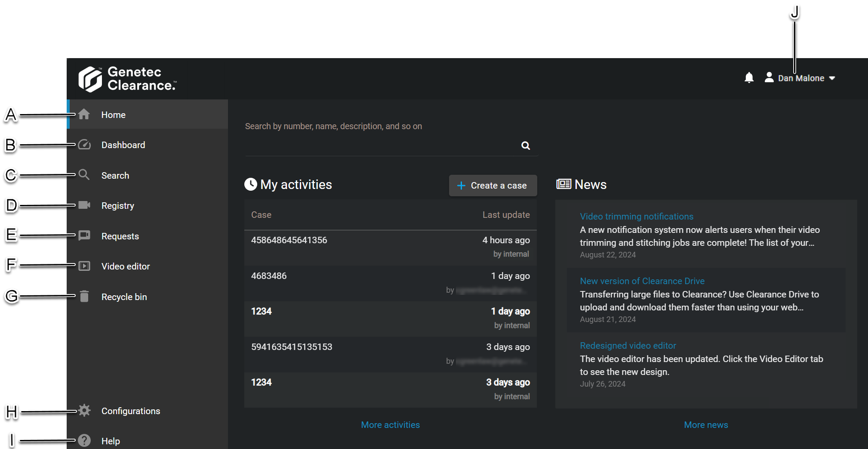Viewport: 868px width, 449px height.
Task: Click the plus icon on Create a case
Action: [x=461, y=186]
